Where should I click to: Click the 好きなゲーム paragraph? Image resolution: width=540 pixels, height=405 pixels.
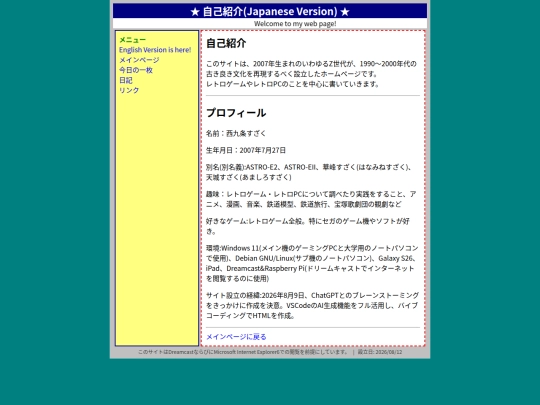tap(308, 226)
